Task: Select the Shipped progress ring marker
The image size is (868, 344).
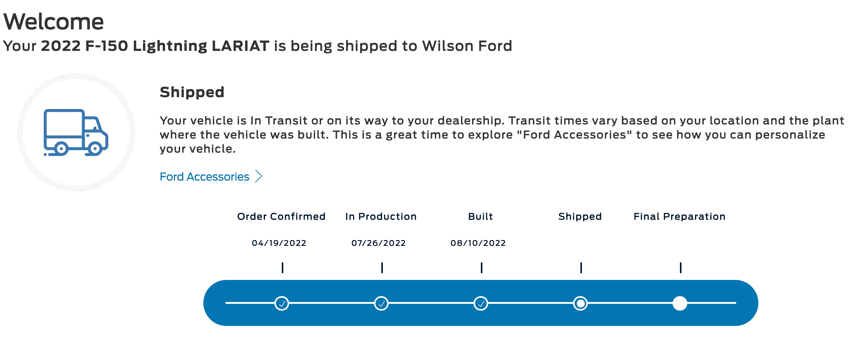Action: 580,303
